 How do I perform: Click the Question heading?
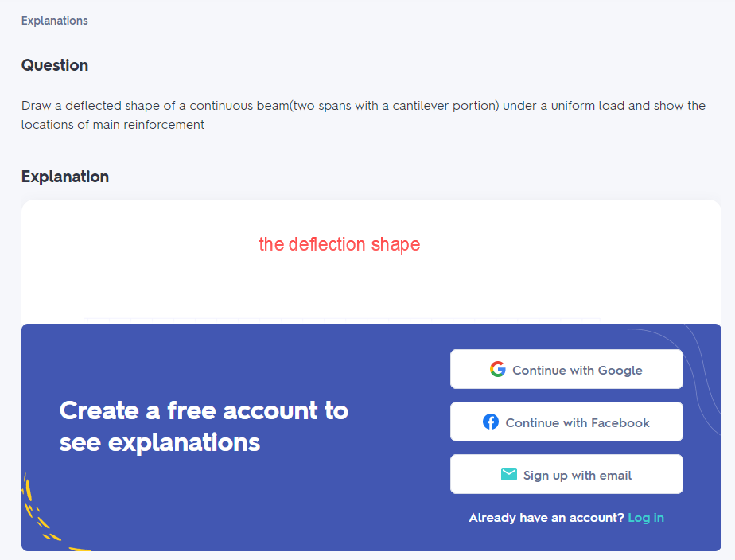(x=55, y=65)
